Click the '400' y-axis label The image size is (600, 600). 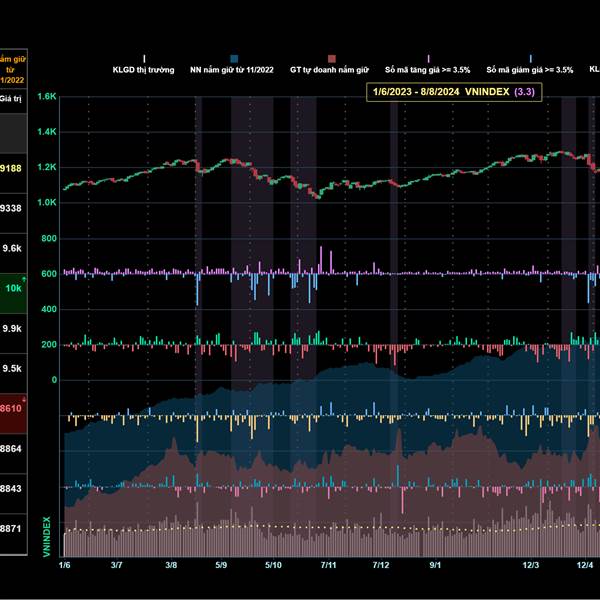click(x=49, y=309)
